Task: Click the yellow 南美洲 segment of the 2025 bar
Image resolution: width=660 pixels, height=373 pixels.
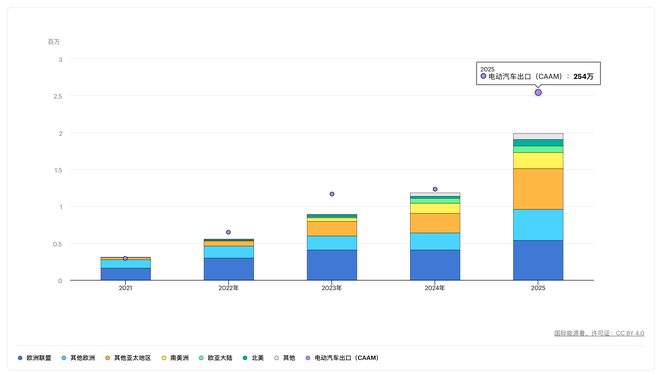Action: coord(538,161)
